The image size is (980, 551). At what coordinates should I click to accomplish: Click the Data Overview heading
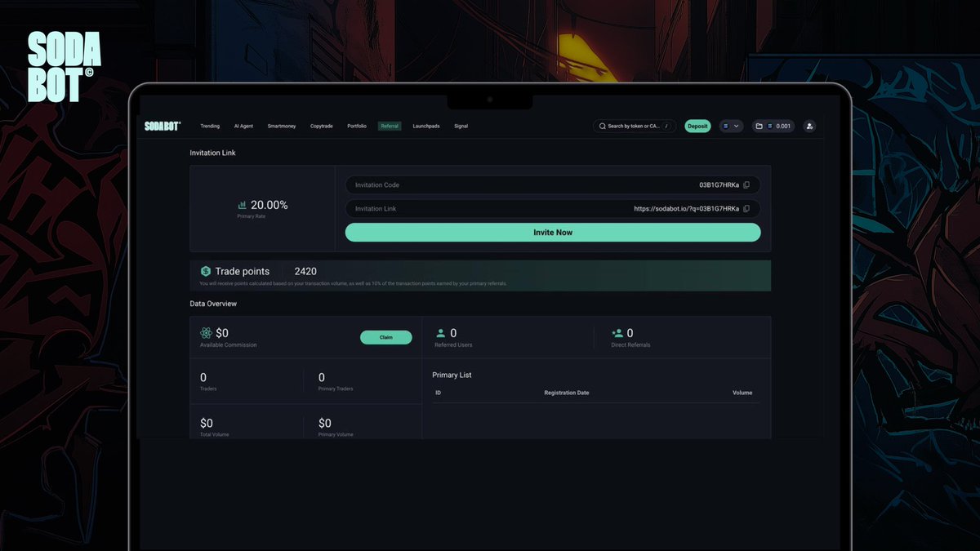[x=213, y=304]
